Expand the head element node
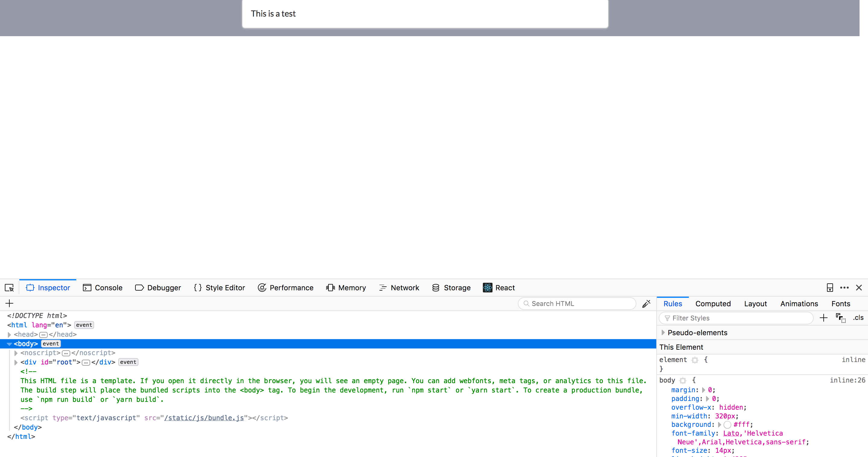Screen dimensions: 868x457 9,334
